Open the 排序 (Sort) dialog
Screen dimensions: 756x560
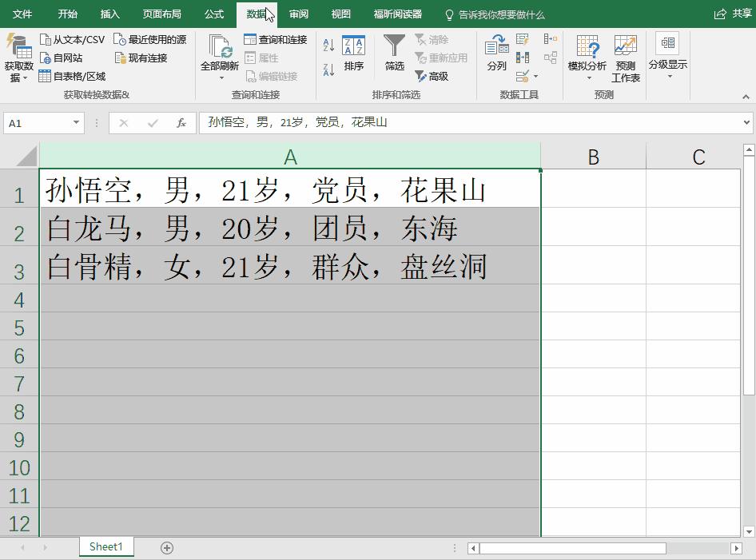[x=353, y=53]
